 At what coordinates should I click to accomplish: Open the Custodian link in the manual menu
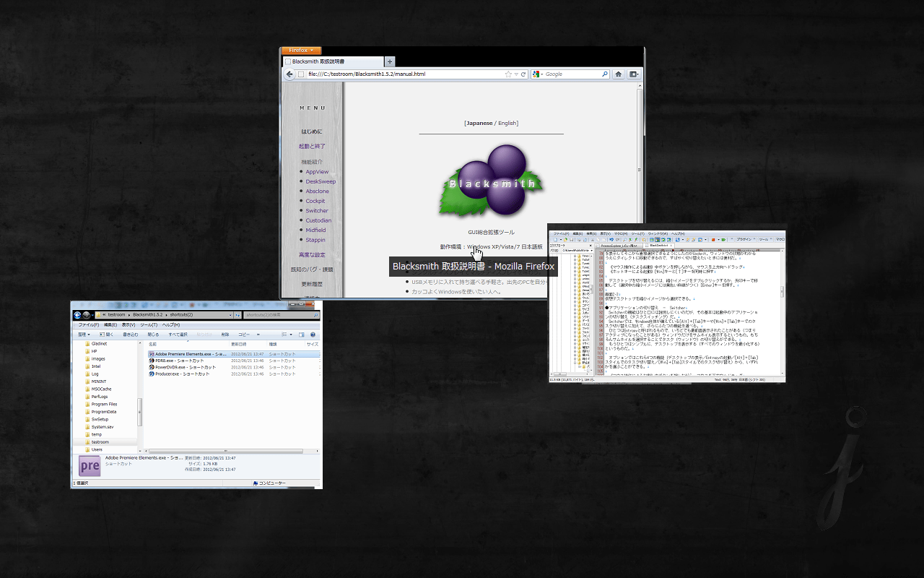(318, 220)
